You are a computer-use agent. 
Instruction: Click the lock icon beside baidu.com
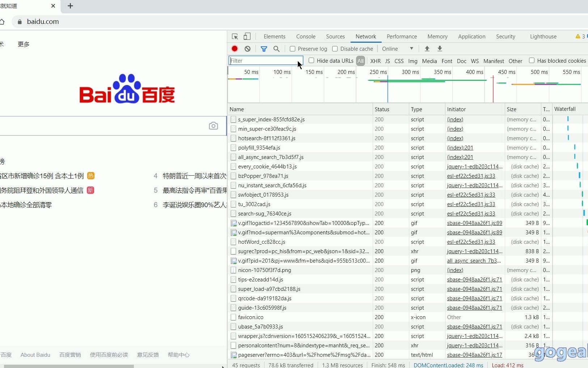(20, 22)
